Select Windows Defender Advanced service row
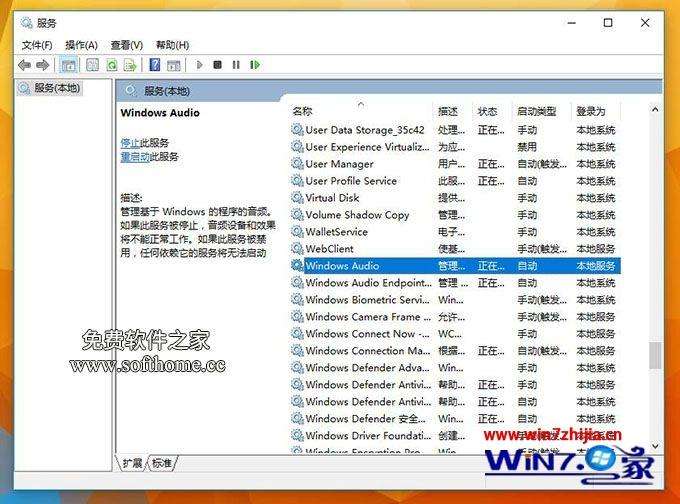The width and height of the screenshot is (680, 504). coord(455,367)
